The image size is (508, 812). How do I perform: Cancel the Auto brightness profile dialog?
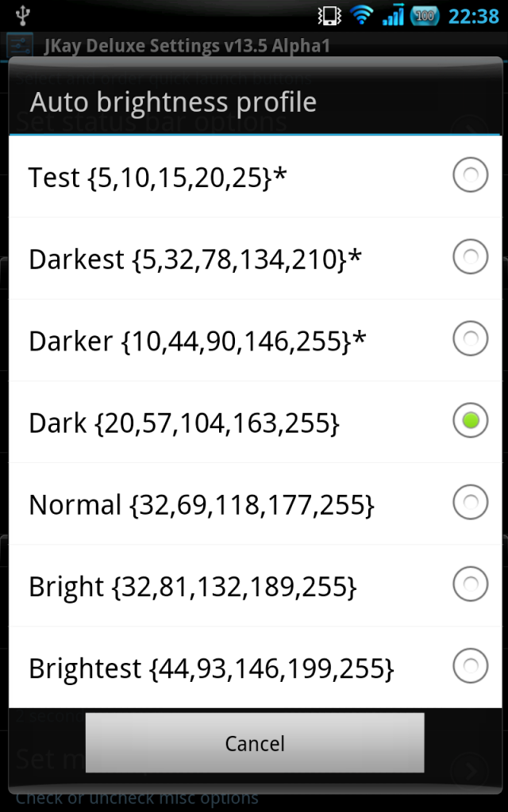pyautogui.click(x=255, y=742)
